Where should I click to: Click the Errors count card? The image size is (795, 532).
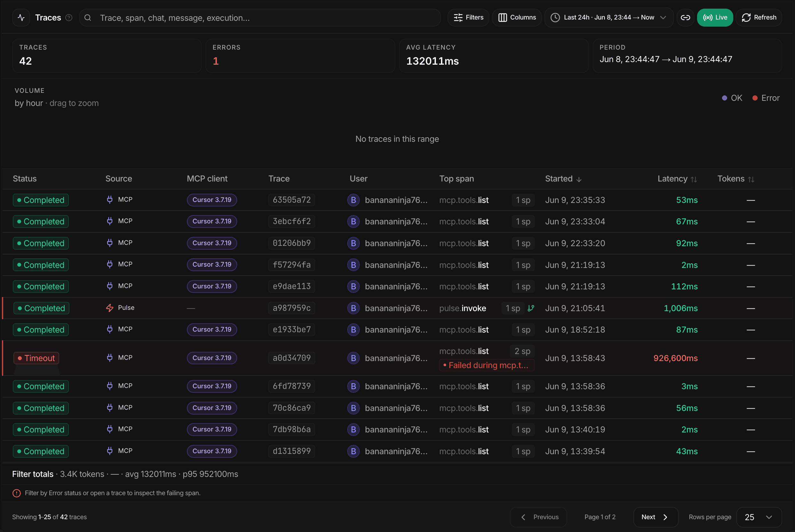coord(300,56)
